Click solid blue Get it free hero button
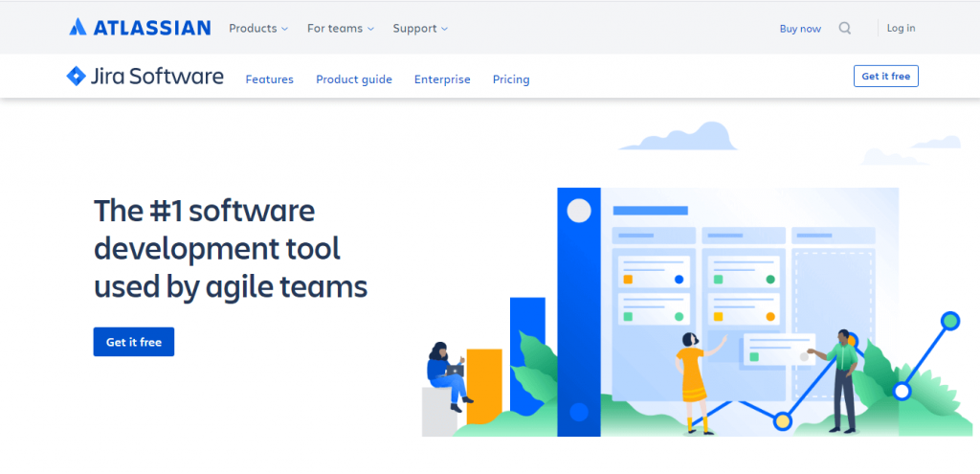The image size is (980, 474). [134, 342]
